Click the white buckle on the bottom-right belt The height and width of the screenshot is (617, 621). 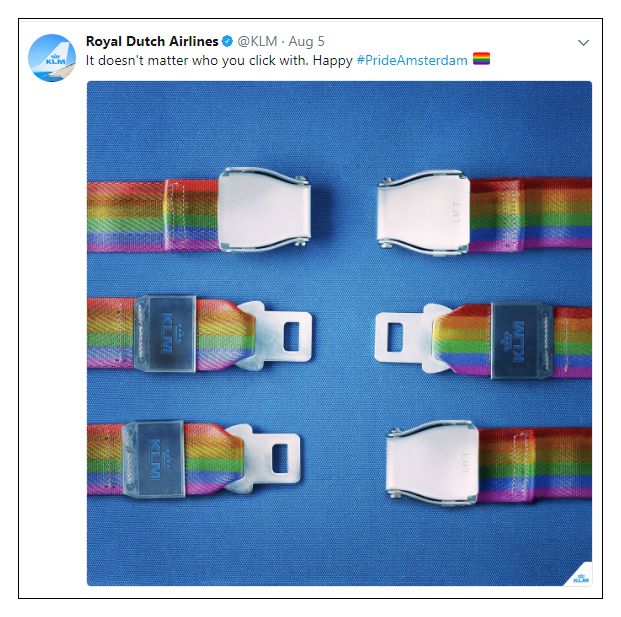(x=433, y=463)
